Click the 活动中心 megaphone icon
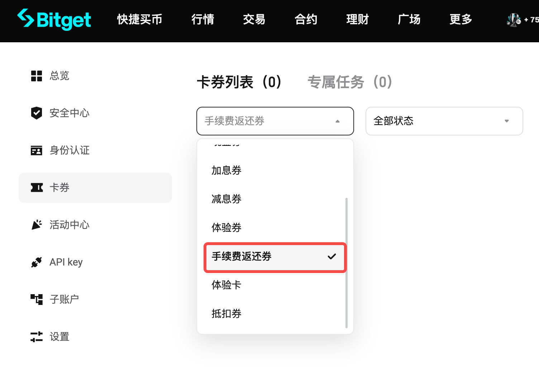Viewport: 539px width, 392px height. [36, 225]
